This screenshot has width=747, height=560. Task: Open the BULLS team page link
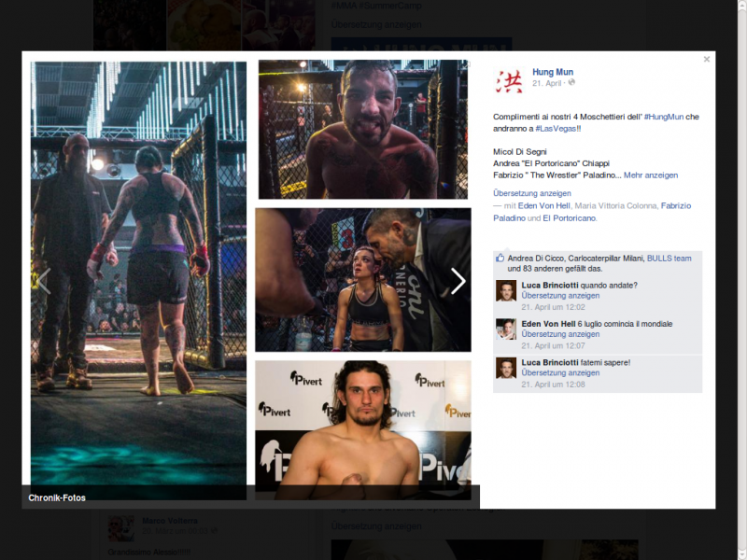669,258
